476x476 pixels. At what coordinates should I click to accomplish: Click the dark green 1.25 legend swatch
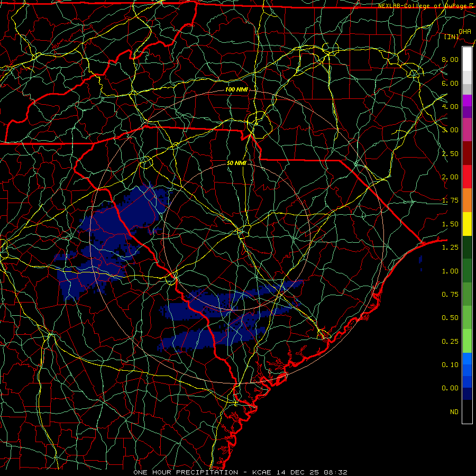tap(467, 247)
